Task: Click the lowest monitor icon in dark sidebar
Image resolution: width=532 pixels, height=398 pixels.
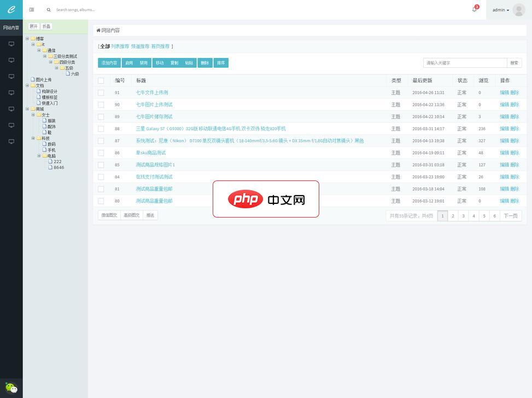Action: (x=11, y=142)
